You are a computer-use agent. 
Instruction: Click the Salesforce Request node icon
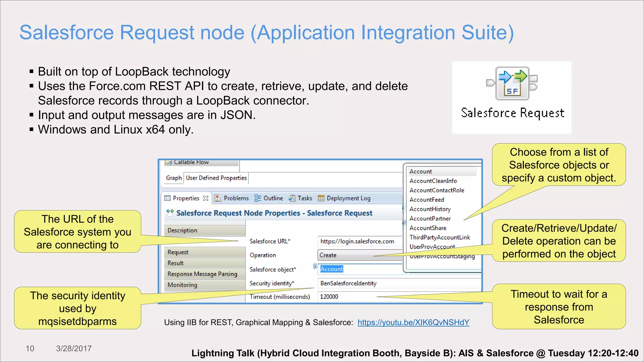click(x=512, y=84)
